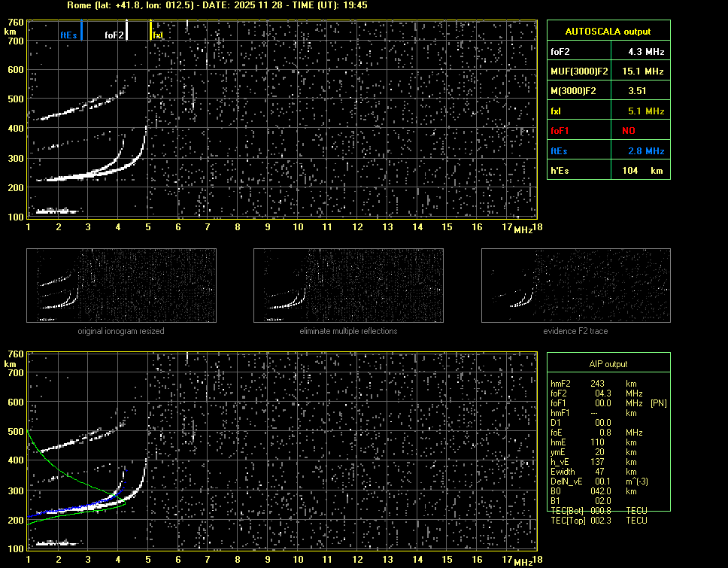
Task: Click the AUTOSCALA output header
Action: click(x=608, y=32)
